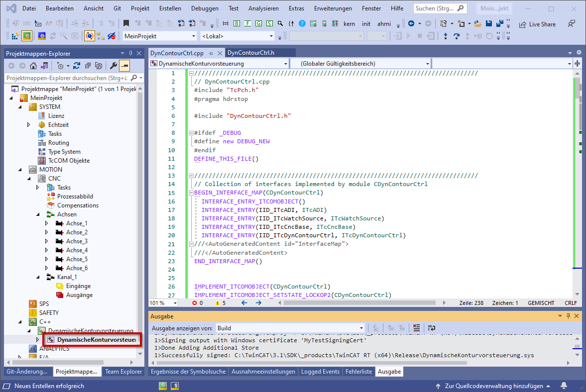Collapse all nodes in Projektmappen-Explorer
The width and height of the screenshot is (586, 392).
tap(88, 66)
